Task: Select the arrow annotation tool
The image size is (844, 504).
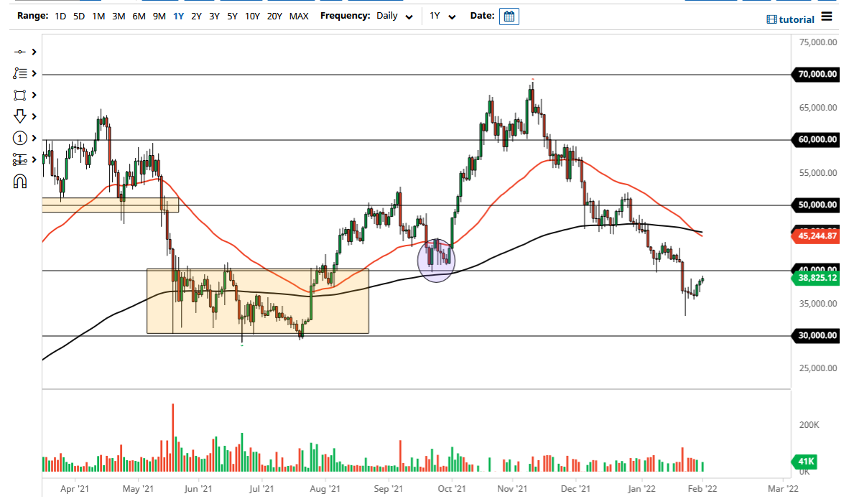Action: pos(19,116)
